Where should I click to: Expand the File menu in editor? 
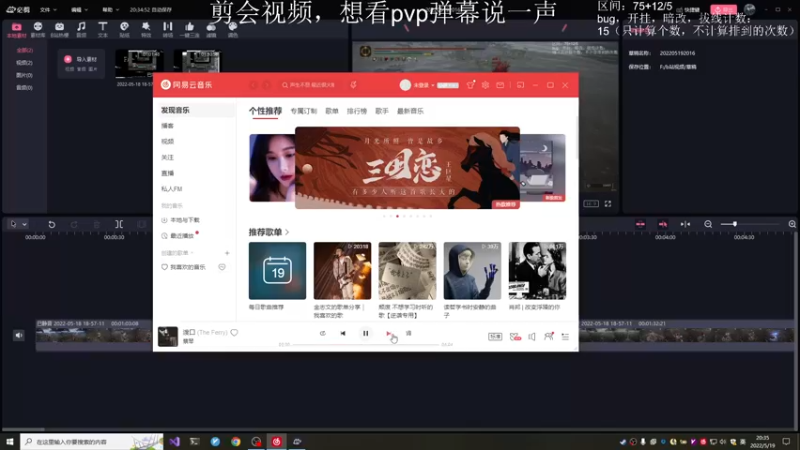pyautogui.click(x=48, y=10)
